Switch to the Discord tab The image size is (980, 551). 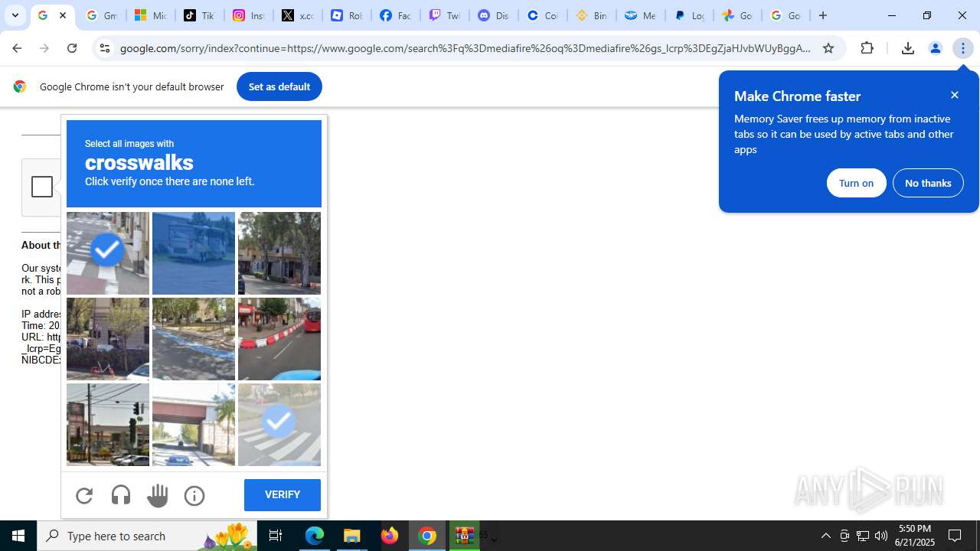493,15
